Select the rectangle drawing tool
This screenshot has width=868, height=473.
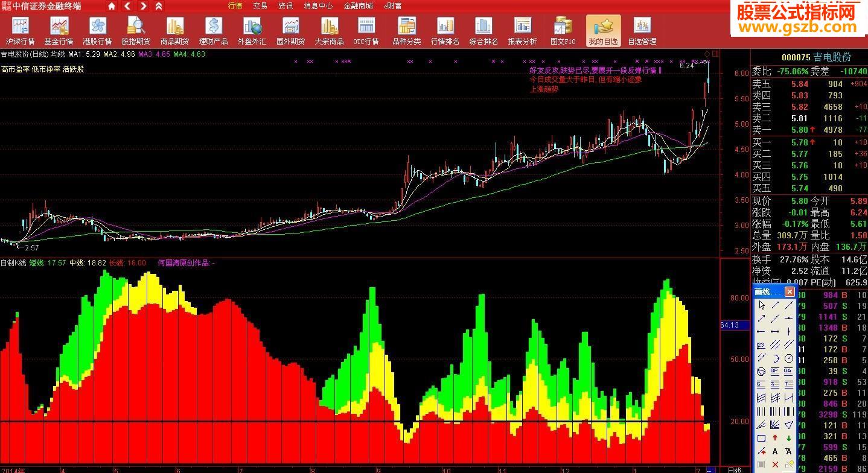761,437
